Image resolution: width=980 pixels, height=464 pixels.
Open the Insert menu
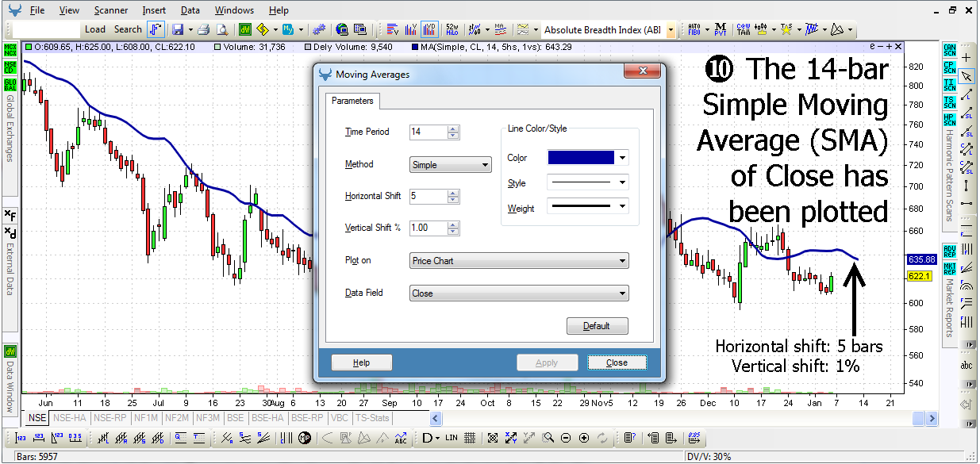(154, 10)
